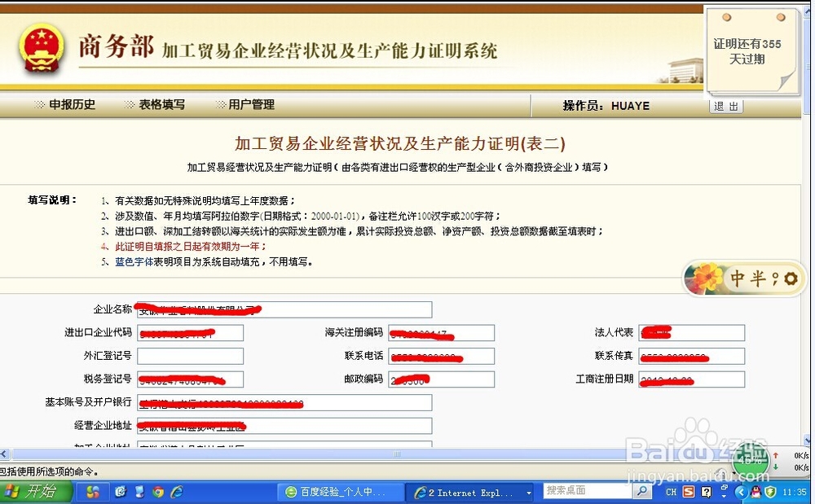Click the language bar help question icon
This screenshot has height=504, width=815.
tap(706, 492)
